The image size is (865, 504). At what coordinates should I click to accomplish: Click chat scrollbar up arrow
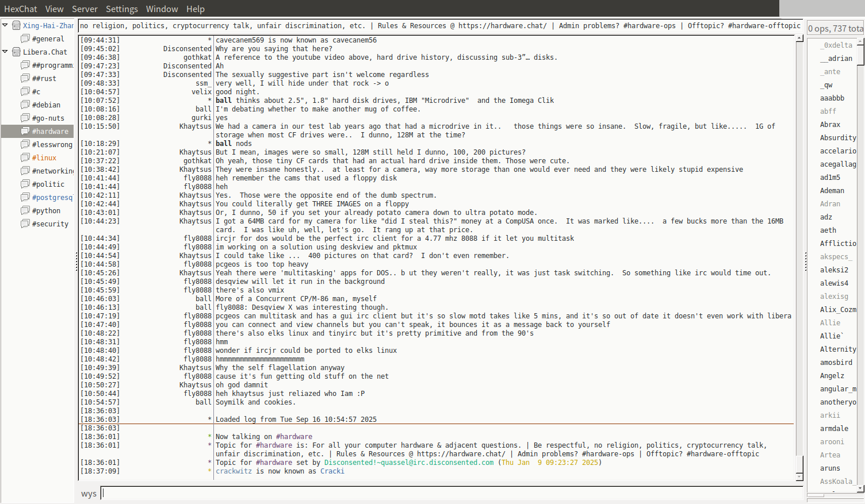tap(799, 39)
